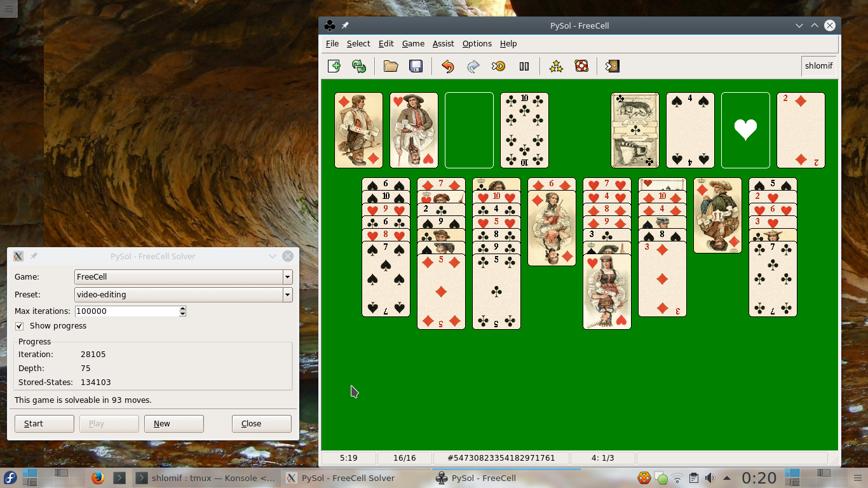
Task: Click the New button in Solver
Action: click(x=174, y=424)
